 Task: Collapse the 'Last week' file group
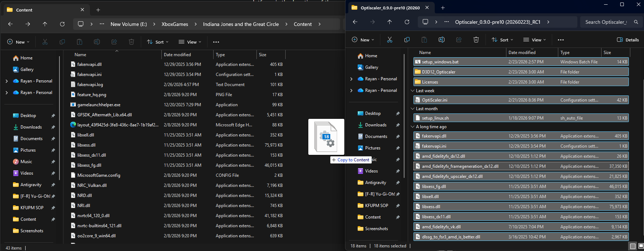pyautogui.click(x=412, y=91)
